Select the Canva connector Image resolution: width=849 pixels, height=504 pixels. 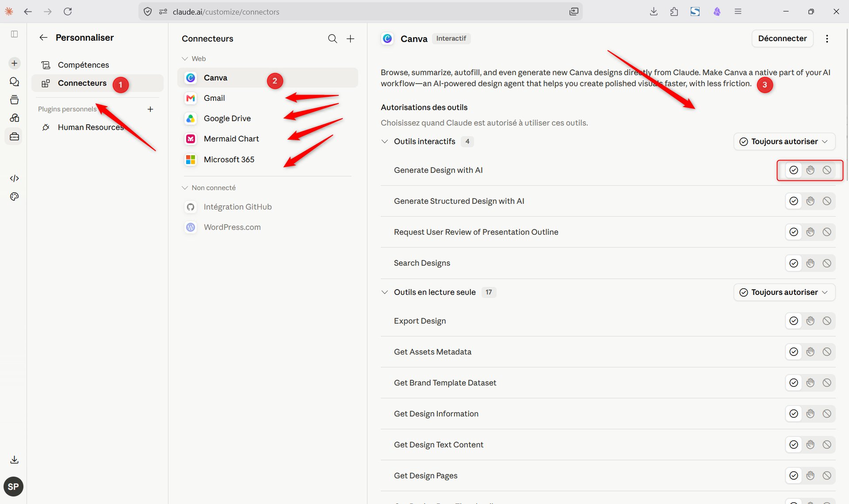coord(268,78)
